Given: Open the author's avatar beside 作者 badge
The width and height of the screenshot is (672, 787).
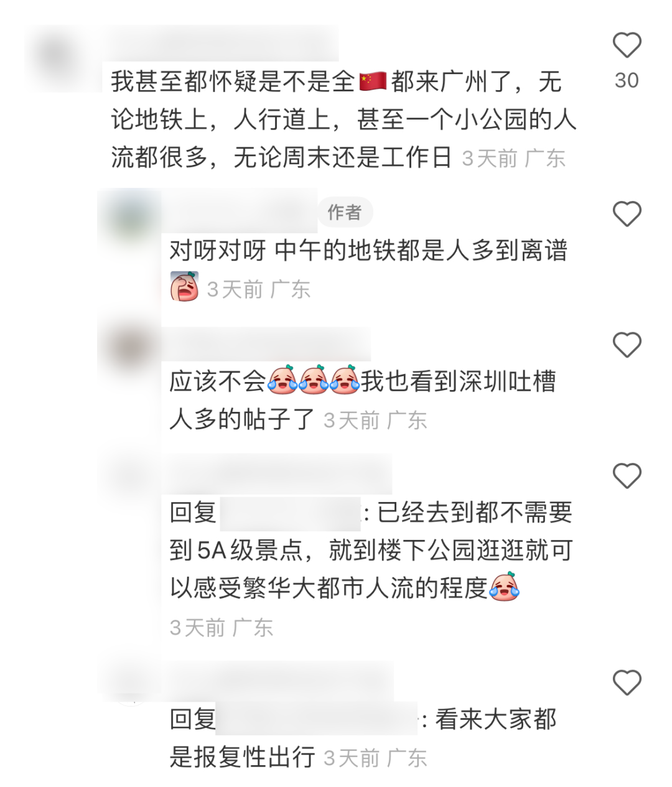Looking at the screenshot, I should pos(129,215).
